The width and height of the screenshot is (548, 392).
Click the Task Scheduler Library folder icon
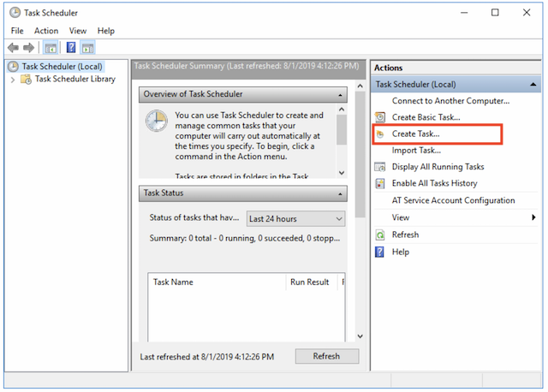[x=26, y=80]
